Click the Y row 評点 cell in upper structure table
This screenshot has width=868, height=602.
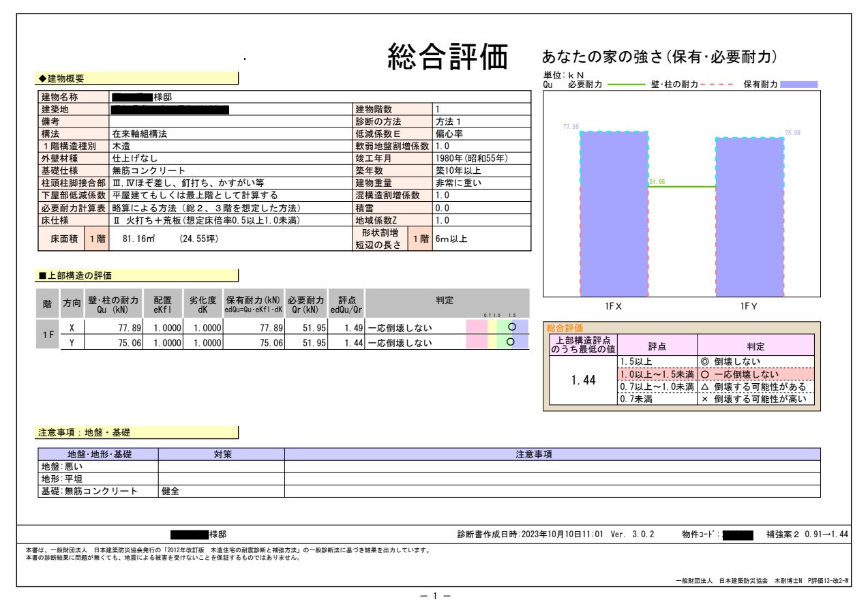pos(347,342)
